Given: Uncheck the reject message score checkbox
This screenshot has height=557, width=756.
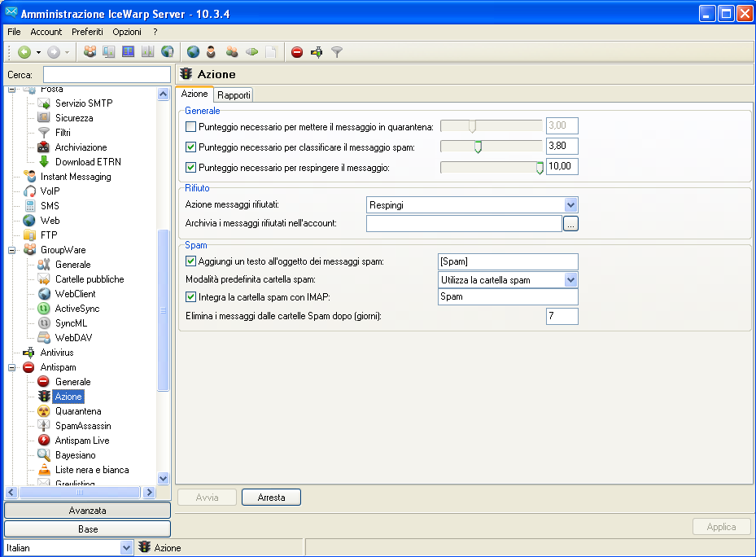Looking at the screenshot, I should point(191,168).
